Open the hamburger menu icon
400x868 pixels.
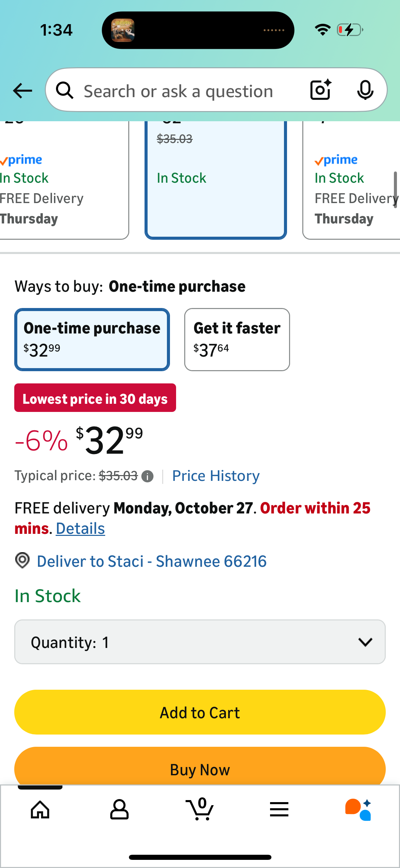279,810
